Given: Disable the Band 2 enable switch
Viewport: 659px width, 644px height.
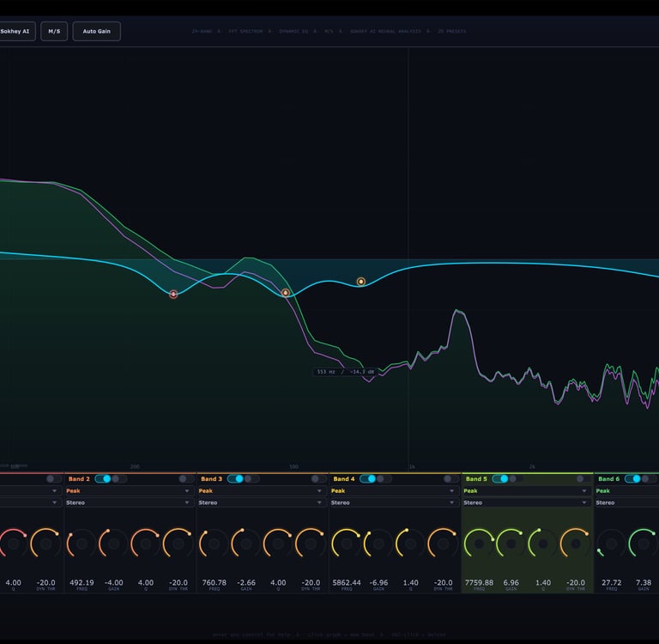Looking at the screenshot, I should point(103,478).
